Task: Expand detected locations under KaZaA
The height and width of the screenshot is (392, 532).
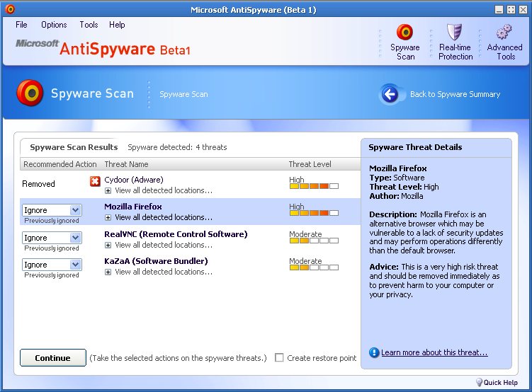Action: [x=108, y=272]
